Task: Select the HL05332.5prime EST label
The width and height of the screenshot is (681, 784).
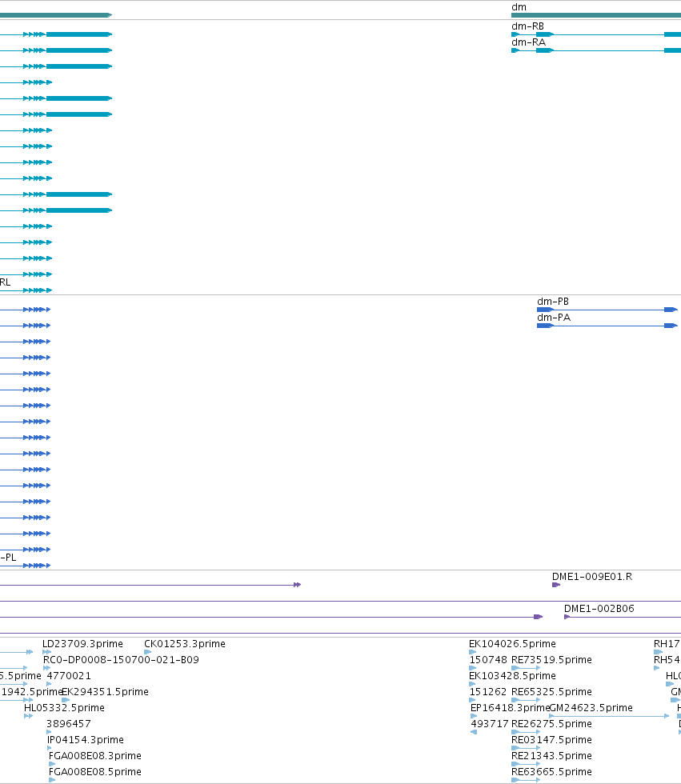Action: [x=64, y=708]
